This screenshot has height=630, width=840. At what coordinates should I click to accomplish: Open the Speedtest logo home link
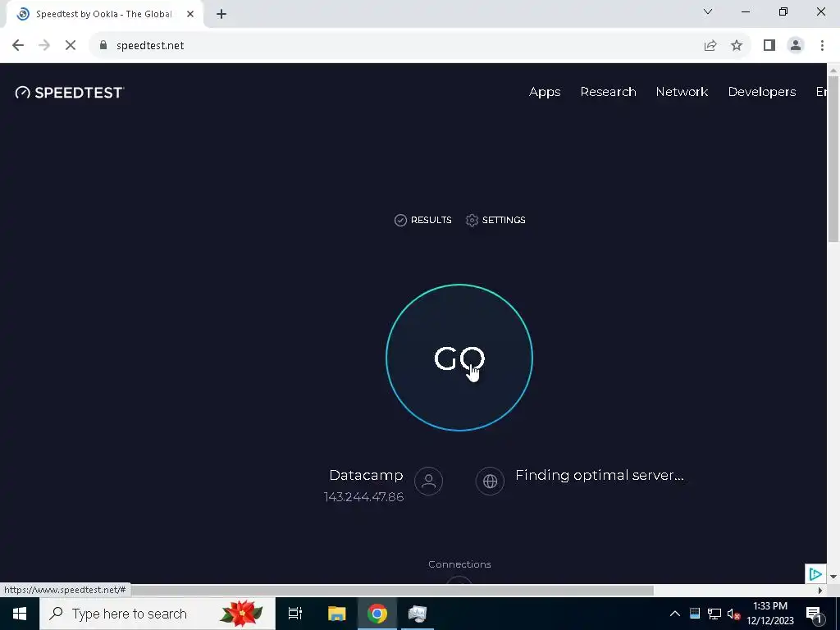(70, 93)
